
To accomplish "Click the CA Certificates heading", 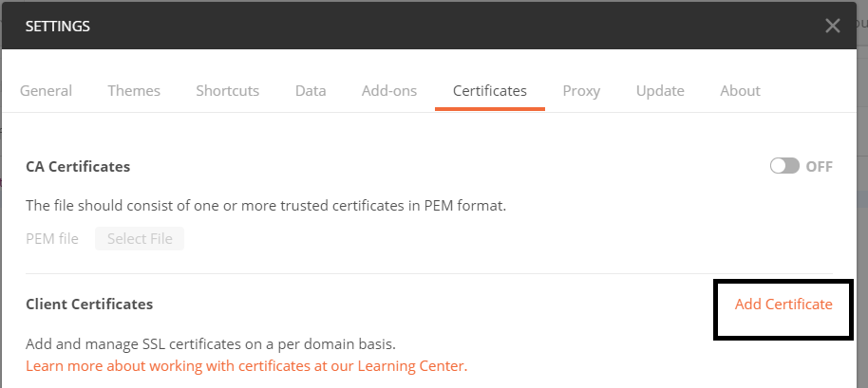I will tap(78, 167).
